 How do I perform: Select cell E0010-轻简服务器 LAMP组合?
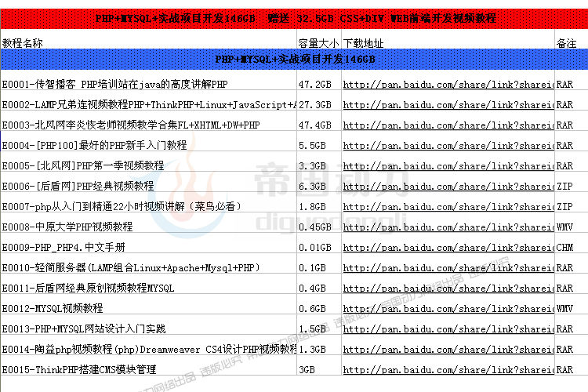click(x=148, y=263)
